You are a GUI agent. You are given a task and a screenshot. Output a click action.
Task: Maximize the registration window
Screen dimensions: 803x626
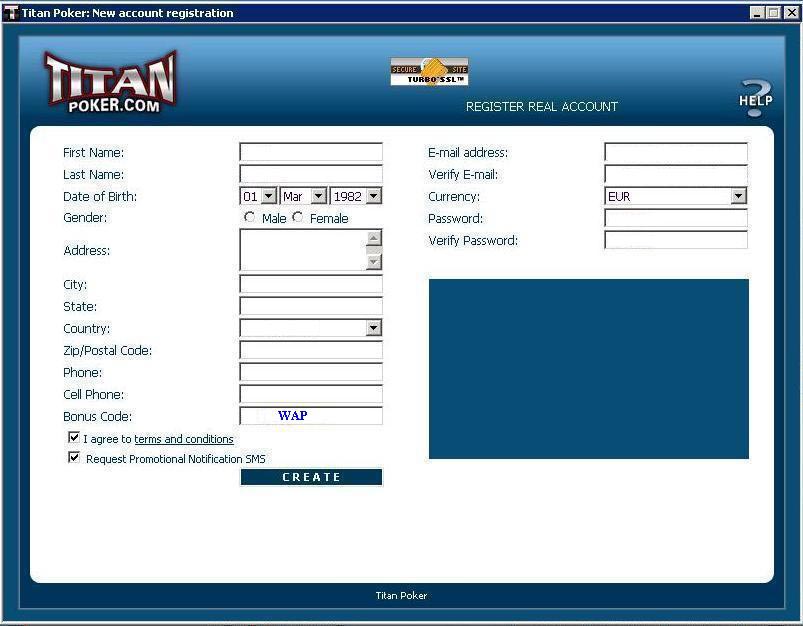coord(774,13)
